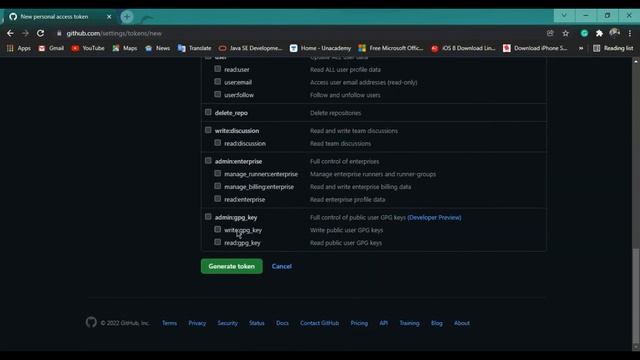
Task: Click the scrollbar up arrow
Action: (636, 61)
